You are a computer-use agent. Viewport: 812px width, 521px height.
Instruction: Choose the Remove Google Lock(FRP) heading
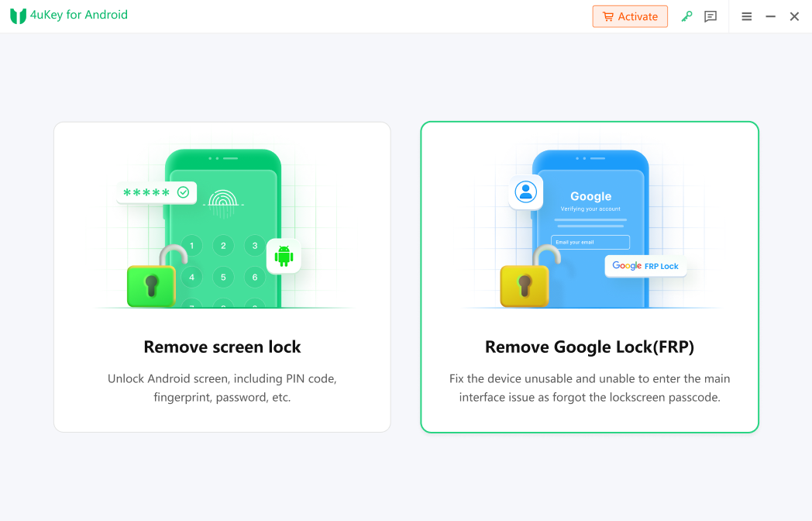coord(589,347)
